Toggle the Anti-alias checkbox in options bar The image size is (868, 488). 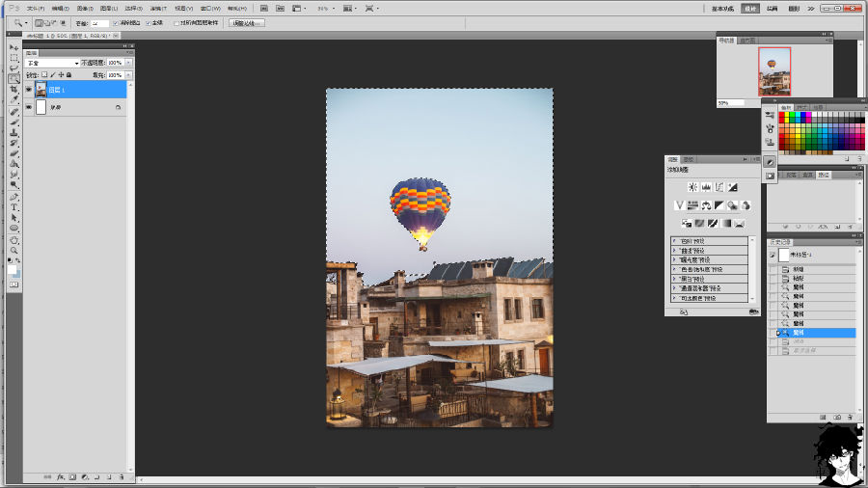(x=116, y=22)
